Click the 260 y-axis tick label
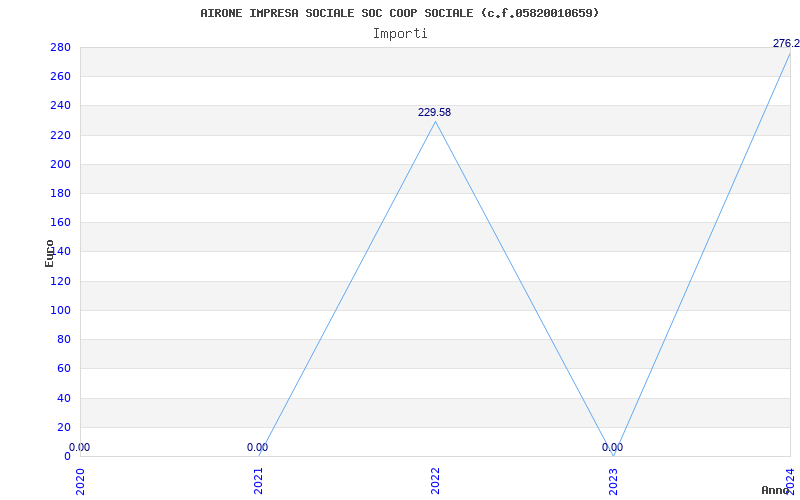The width and height of the screenshot is (800, 500). [60, 77]
